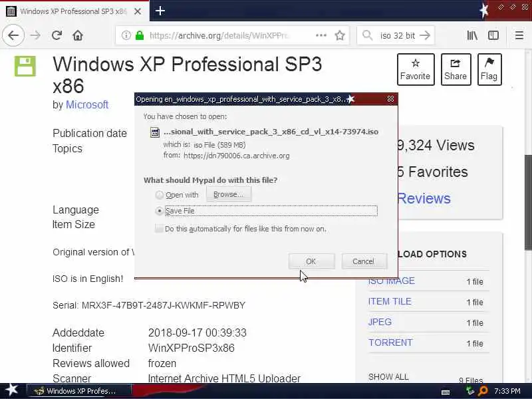Toggle the sidebar view icon
The width and height of the screenshot is (532, 399).
493,35
